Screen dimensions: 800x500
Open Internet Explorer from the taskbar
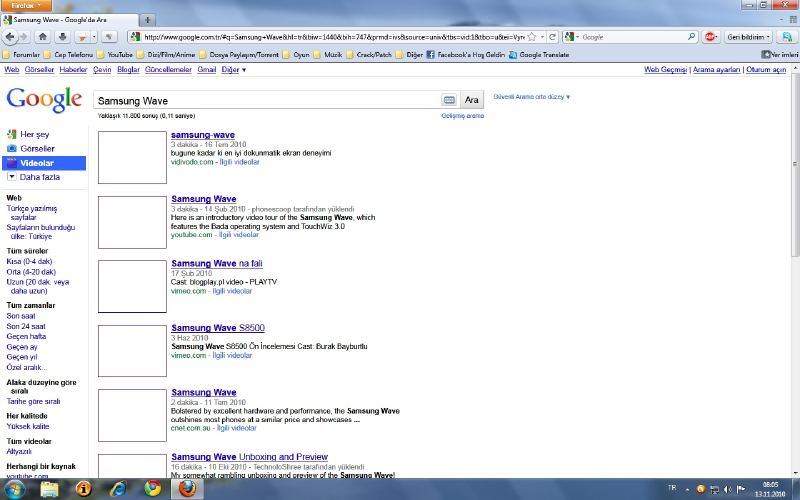[118, 489]
